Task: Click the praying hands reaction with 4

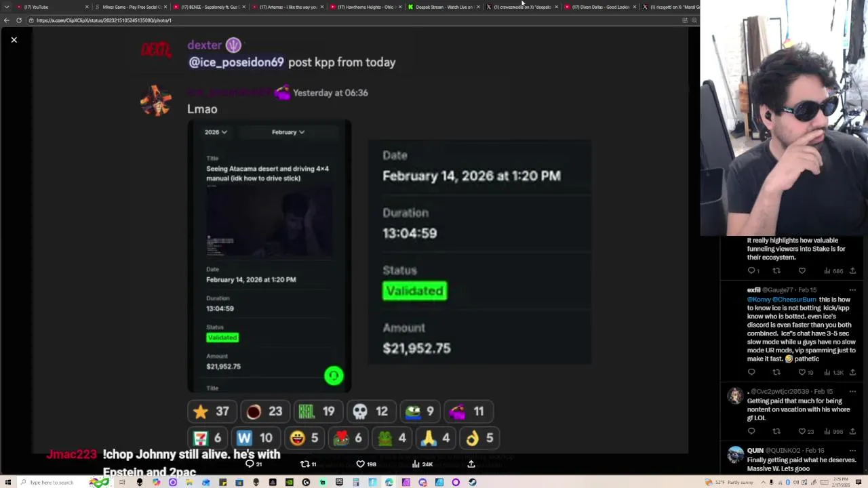Action: click(x=435, y=438)
